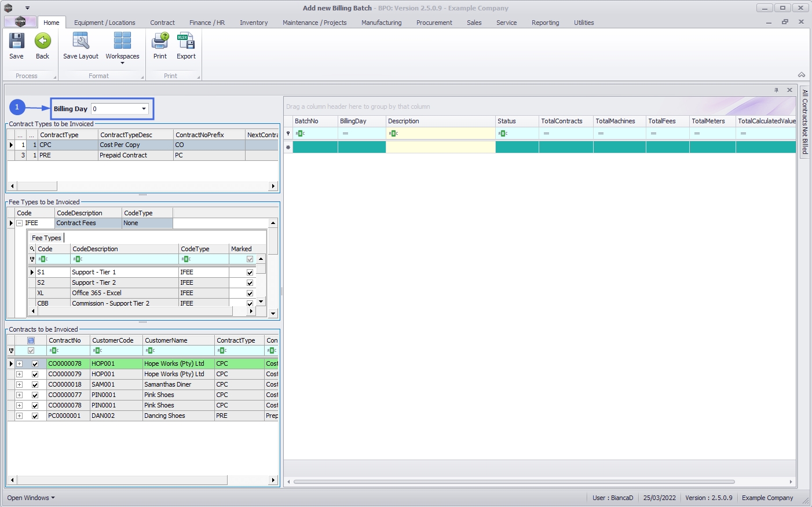812x507 pixels.
Task: Open the Finance / HR ribbon tab
Action: point(207,23)
